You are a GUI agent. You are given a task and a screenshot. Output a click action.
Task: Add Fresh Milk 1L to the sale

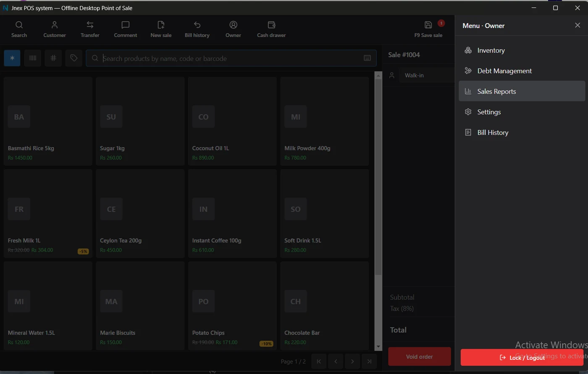coord(48,213)
